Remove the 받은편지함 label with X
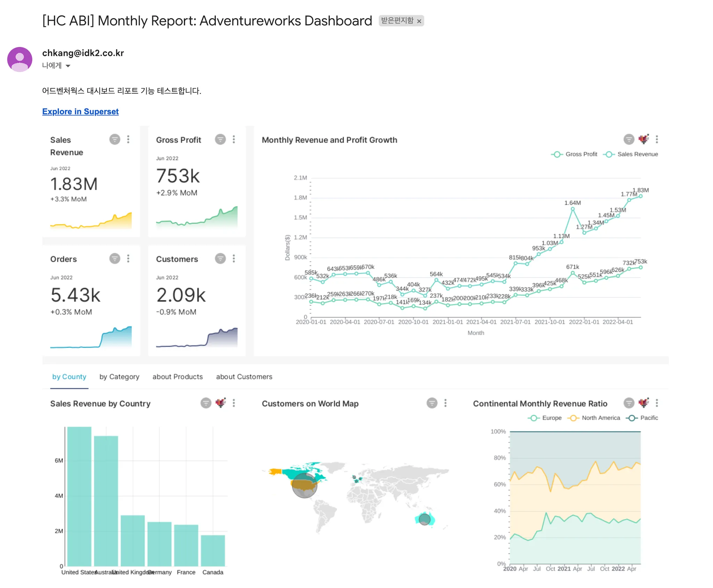 point(420,21)
